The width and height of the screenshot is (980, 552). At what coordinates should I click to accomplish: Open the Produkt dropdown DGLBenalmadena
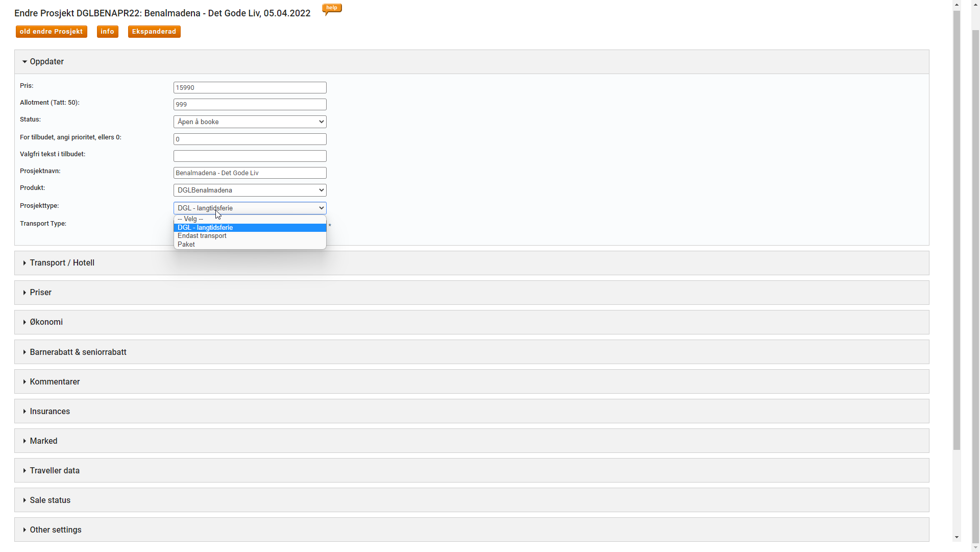[250, 190]
